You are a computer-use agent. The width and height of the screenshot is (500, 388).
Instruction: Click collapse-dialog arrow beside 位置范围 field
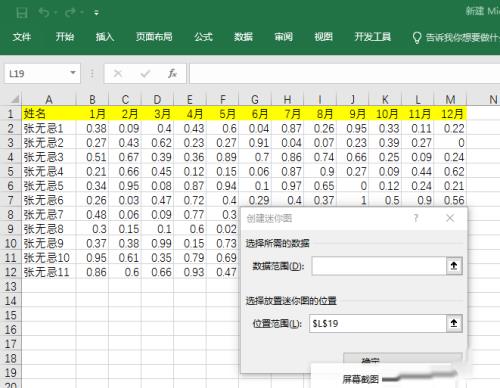pos(454,323)
